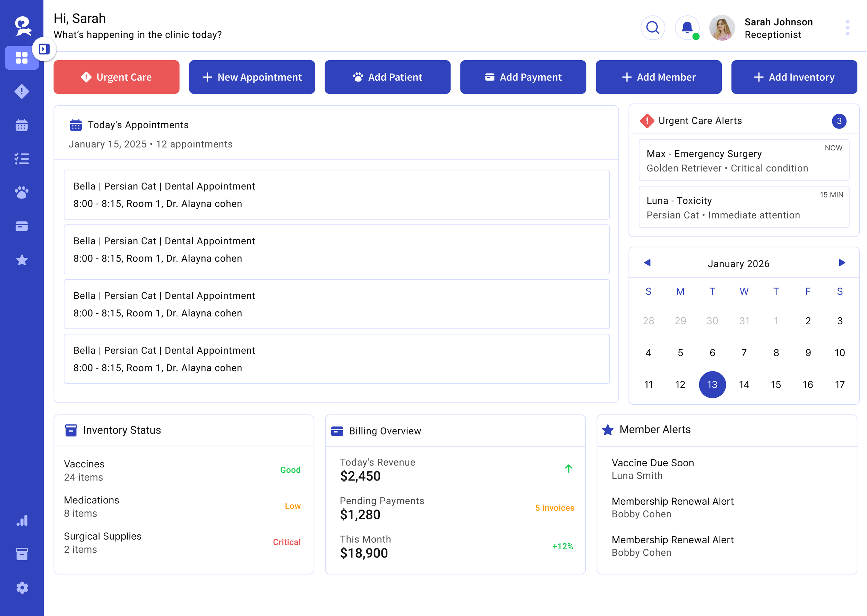Open the urgent care sidebar icon

coord(22,91)
